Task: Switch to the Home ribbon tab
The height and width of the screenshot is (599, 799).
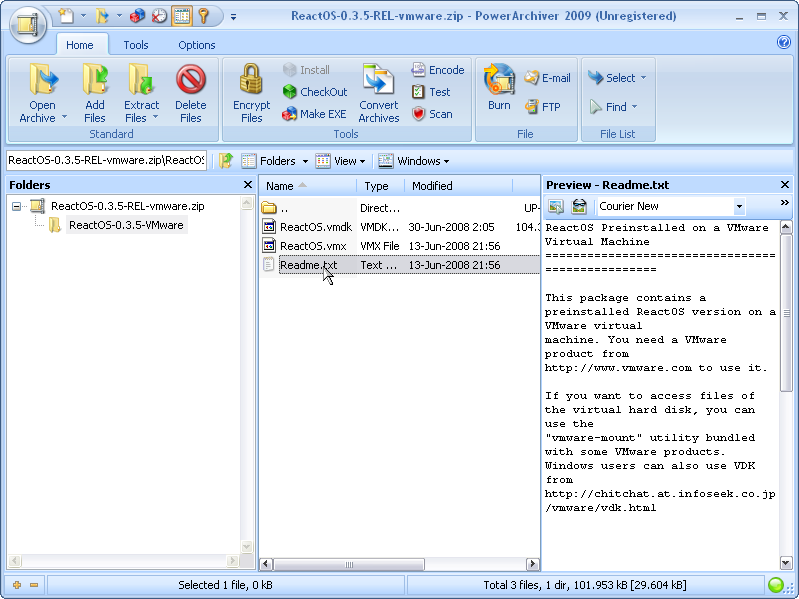Action: pyautogui.click(x=80, y=45)
